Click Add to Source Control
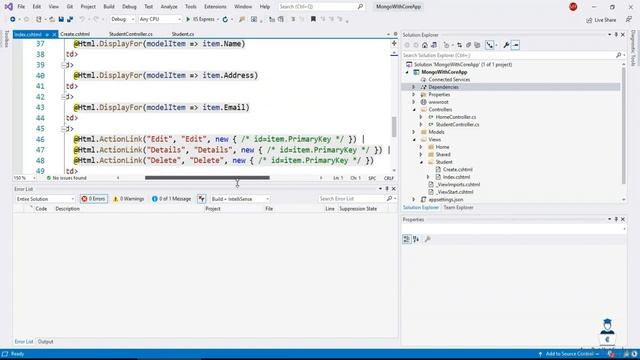The height and width of the screenshot is (360, 640). click(569, 354)
